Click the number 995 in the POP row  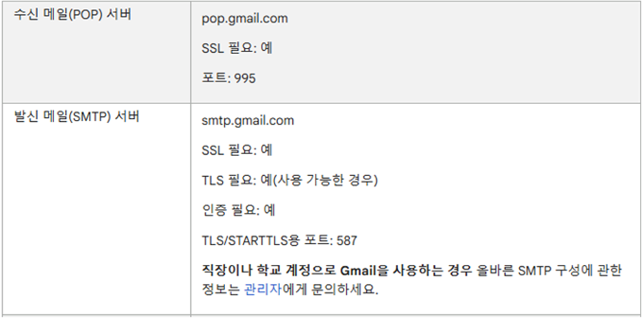point(245,78)
